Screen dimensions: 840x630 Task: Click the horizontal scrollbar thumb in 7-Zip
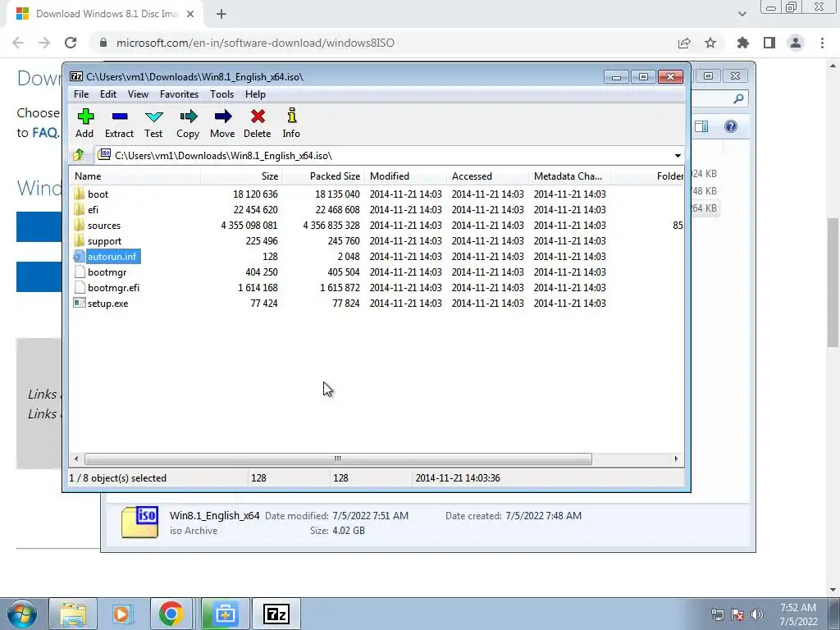[338, 459]
